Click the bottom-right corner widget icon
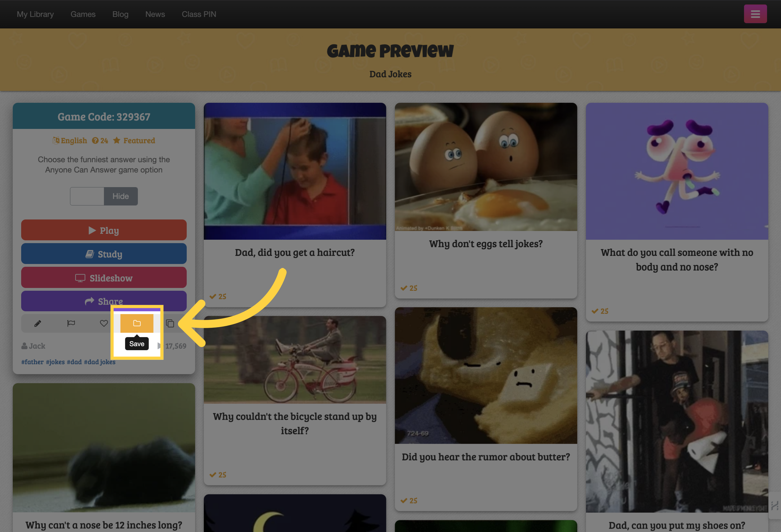This screenshot has height=532, width=781. click(x=775, y=506)
